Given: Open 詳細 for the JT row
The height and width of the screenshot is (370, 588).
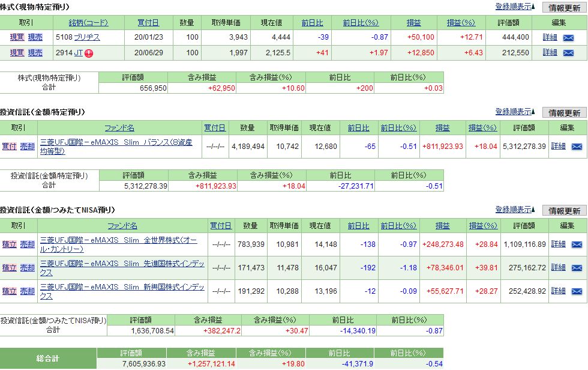Looking at the screenshot, I should click(x=550, y=53).
